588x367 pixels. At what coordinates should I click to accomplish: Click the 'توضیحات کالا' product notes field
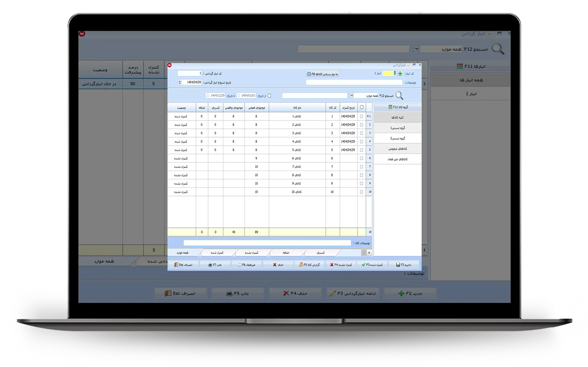[x=267, y=243]
